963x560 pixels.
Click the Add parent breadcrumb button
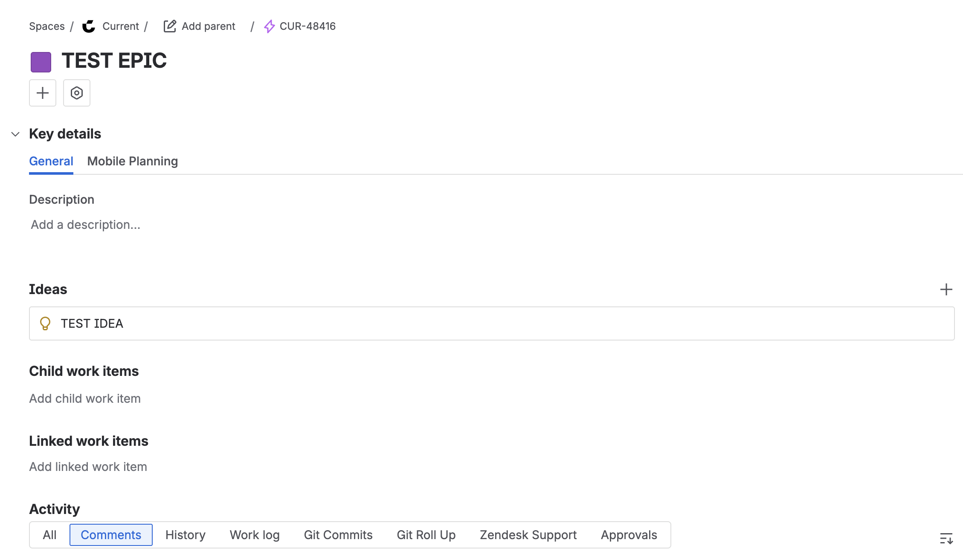[200, 26]
